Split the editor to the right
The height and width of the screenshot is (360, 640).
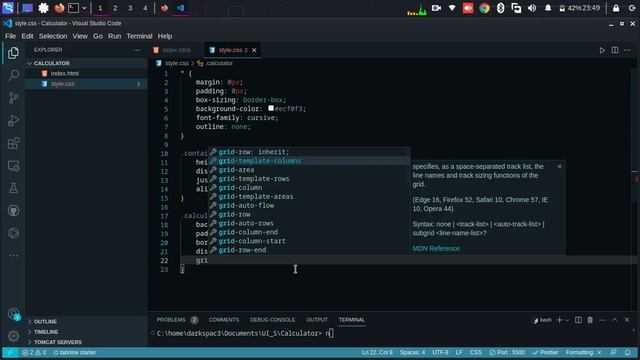coord(615,50)
